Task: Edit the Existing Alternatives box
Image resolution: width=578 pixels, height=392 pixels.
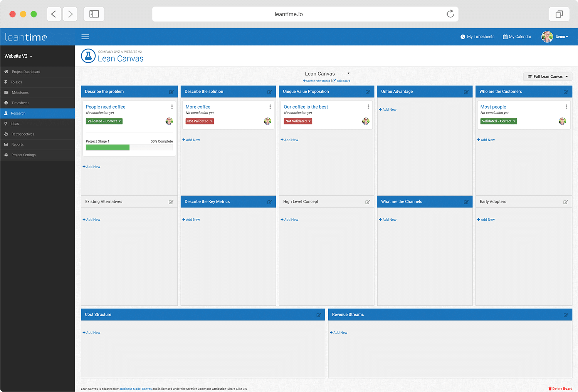Action: click(171, 202)
